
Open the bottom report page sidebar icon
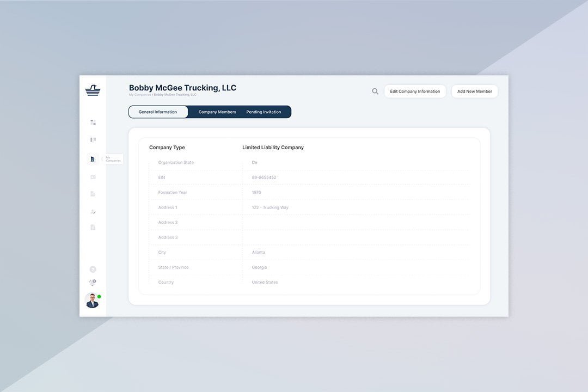93,228
